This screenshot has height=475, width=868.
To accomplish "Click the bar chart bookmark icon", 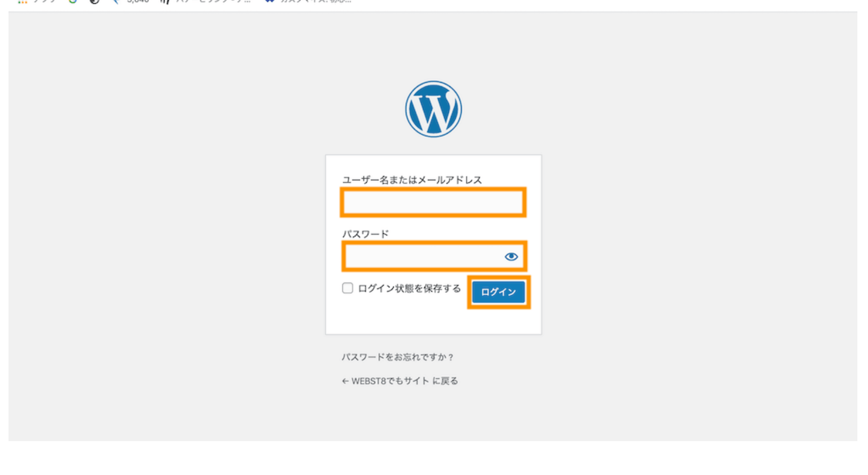I will 165,2.
